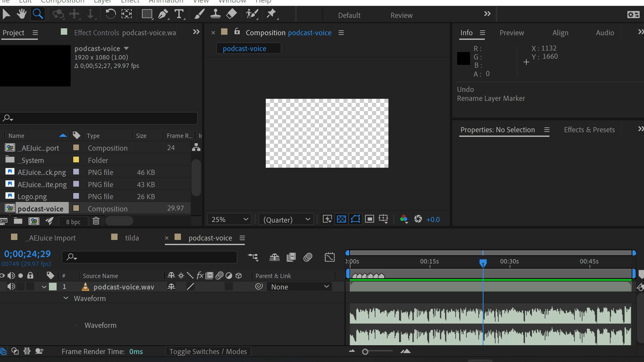Select the Hand tool
The height and width of the screenshot is (362, 644).
point(22,14)
